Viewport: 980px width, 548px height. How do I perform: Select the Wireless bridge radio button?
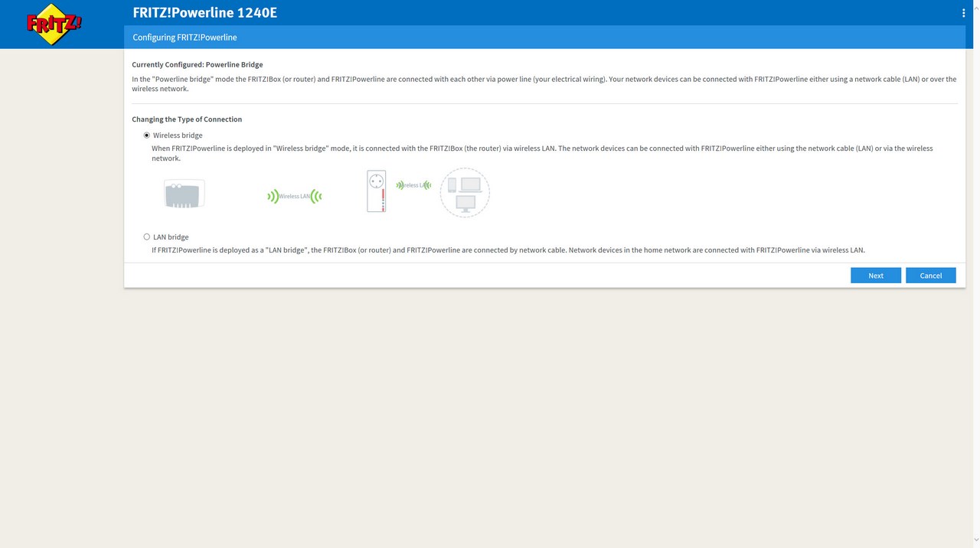pos(147,135)
